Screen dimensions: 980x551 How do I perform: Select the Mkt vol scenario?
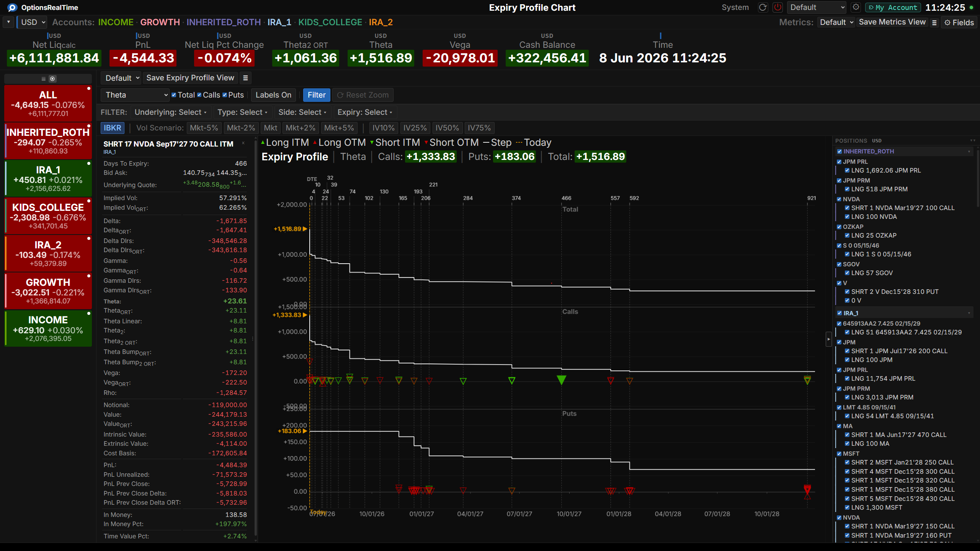pos(270,128)
